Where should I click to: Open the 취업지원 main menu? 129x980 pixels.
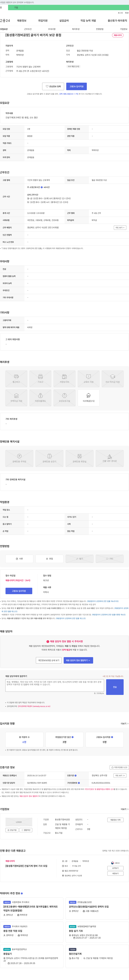[x=43, y=20]
